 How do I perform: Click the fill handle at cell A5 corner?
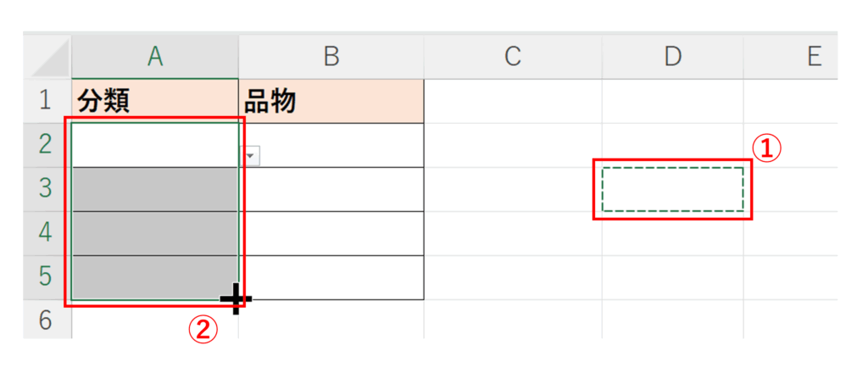coord(237,299)
